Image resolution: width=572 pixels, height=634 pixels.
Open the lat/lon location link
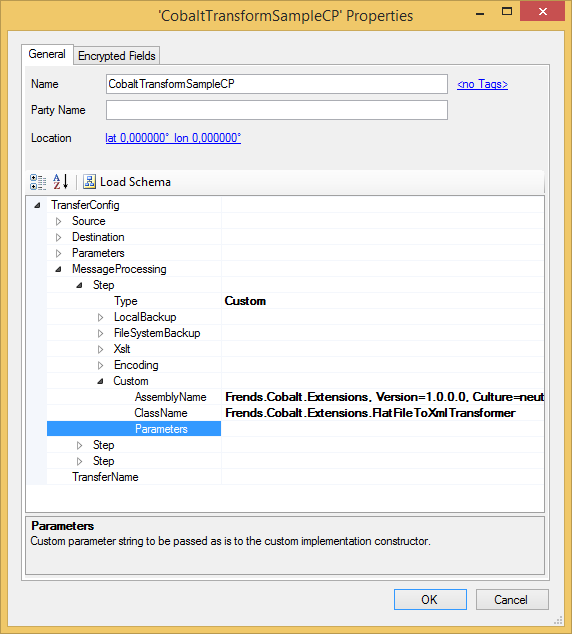point(173,138)
